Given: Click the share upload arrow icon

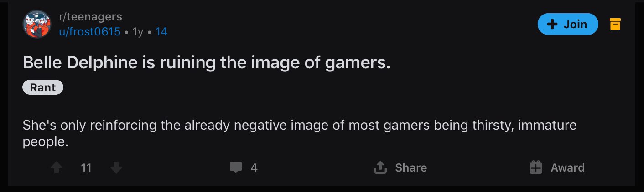Looking at the screenshot, I should (x=380, y=168).
